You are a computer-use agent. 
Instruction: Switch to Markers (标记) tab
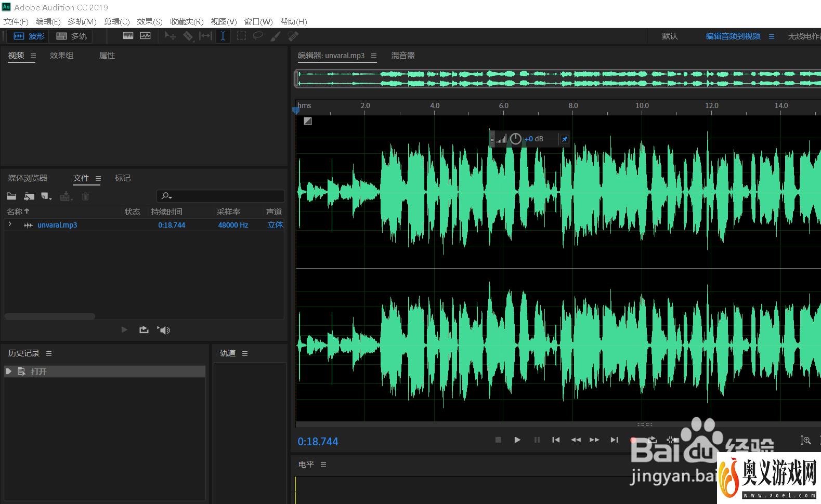coord(123,178)
